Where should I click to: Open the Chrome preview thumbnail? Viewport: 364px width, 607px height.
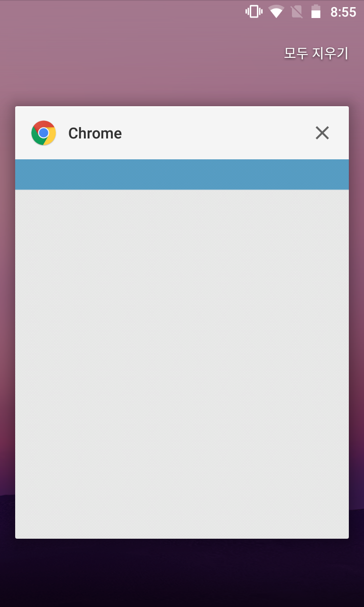182,349
